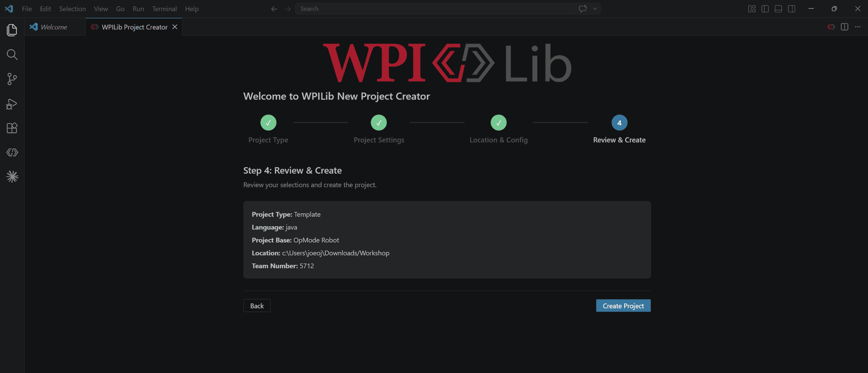Click the Project Settings step label
Viewport: 868px width, 373px height.
[x=379, y=140]
